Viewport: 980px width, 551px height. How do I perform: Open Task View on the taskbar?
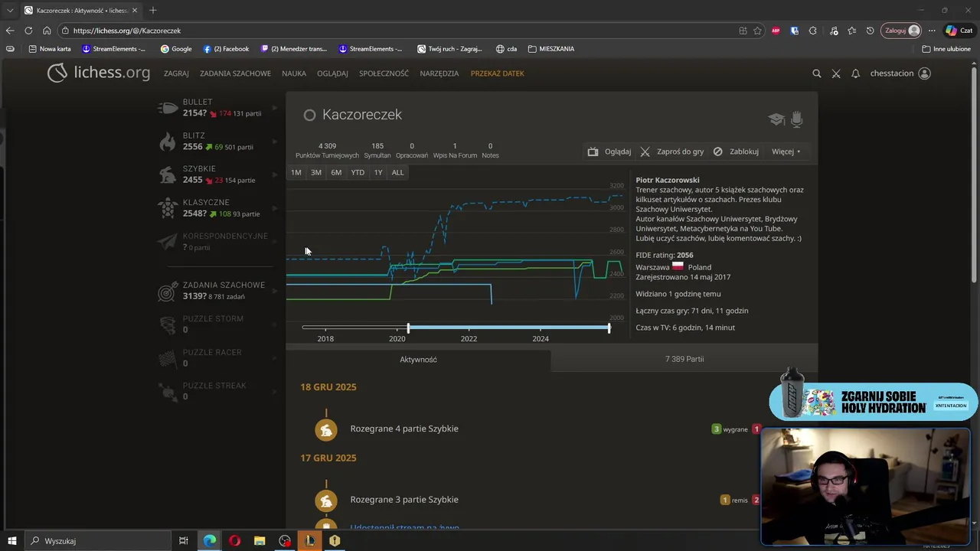click(x=184, y=540)
